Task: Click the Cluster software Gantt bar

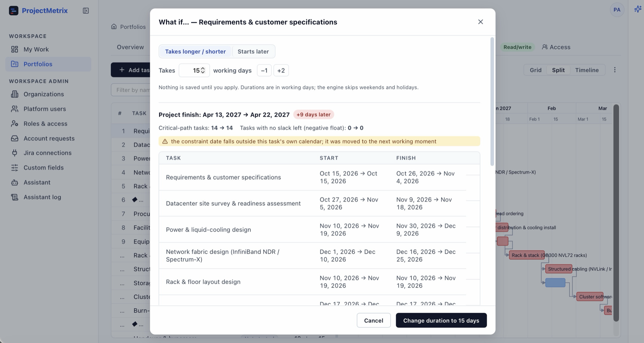Action: (x=590, y=297)
